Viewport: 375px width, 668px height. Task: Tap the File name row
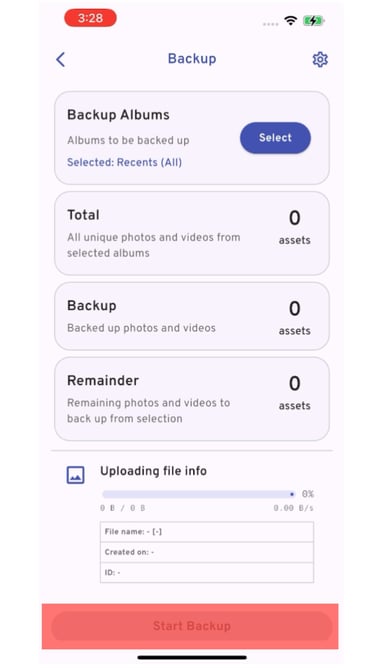click(x=207, y=532)
